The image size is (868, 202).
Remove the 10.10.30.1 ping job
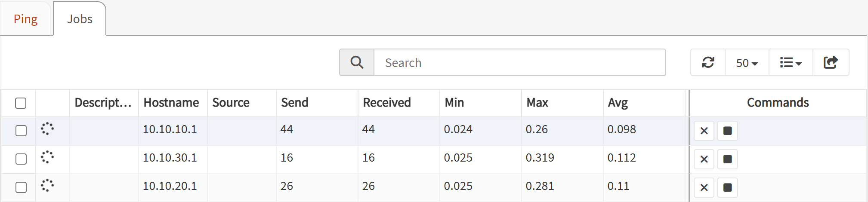[704, 159]
